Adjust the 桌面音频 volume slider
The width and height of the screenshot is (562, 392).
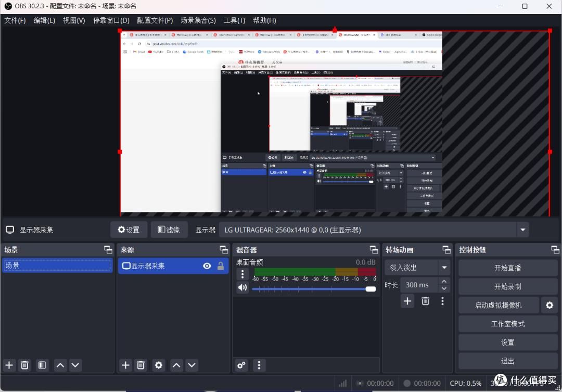point(314,289)
